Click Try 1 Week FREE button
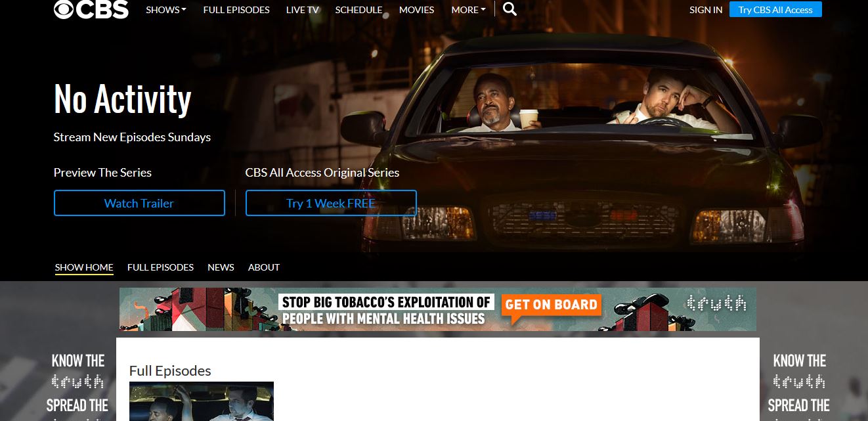Screen dimensions: 868x421 click(x=331, y=203)
